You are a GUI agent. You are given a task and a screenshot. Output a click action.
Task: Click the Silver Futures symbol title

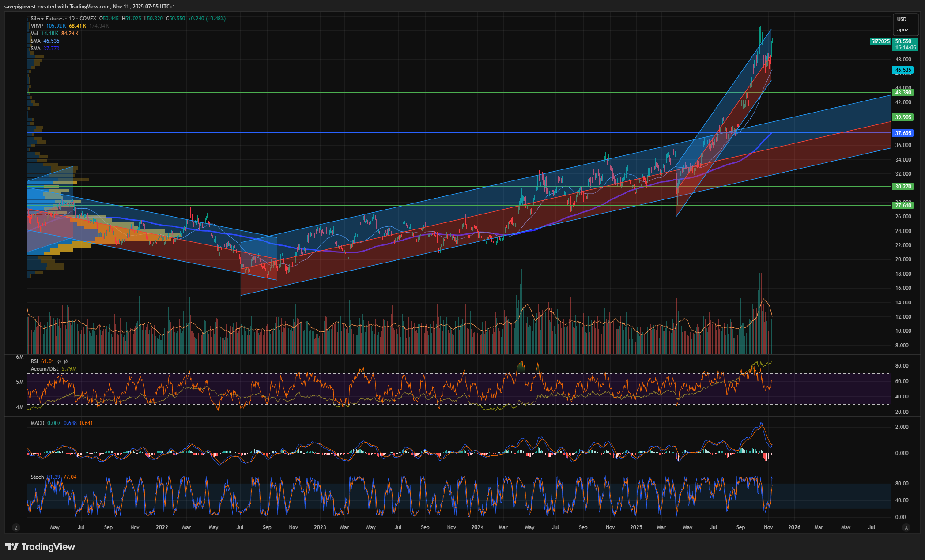48,19
